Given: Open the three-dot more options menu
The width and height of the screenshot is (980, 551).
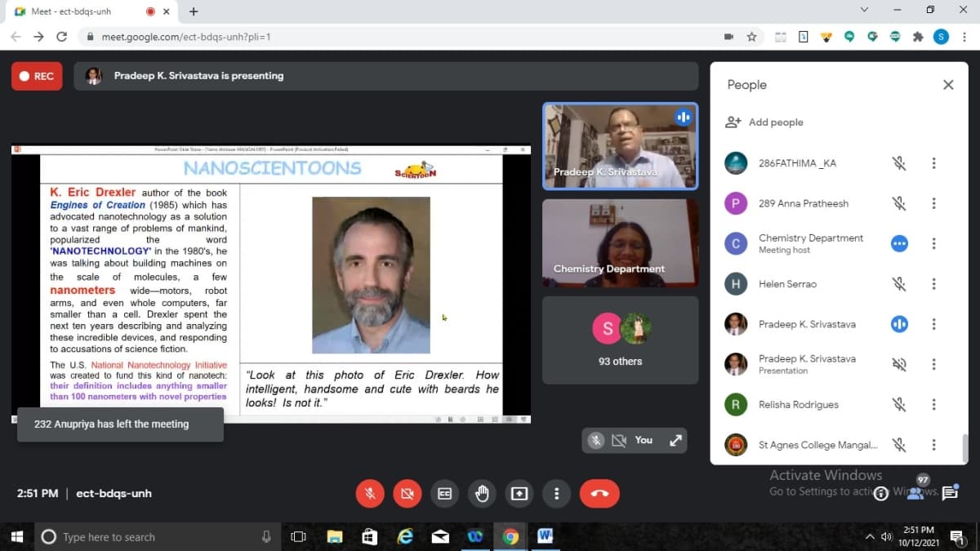Looking at the screenshot, I should tap(556, 493).
